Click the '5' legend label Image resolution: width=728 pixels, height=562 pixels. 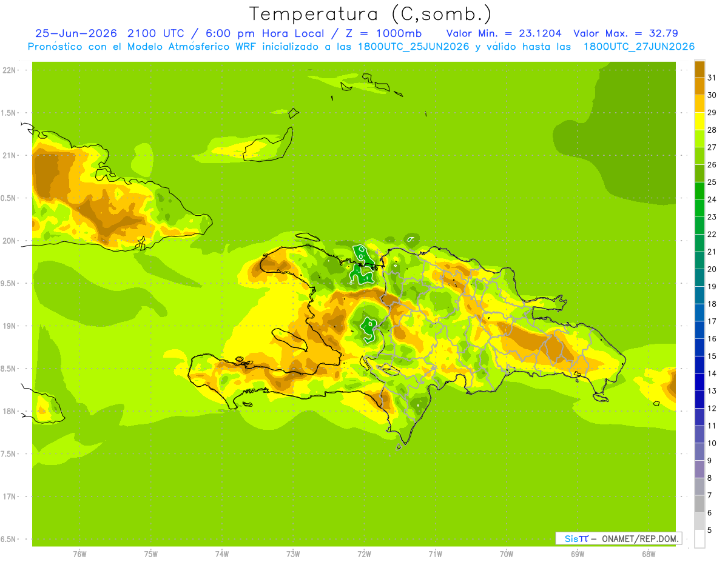point(710,530)
